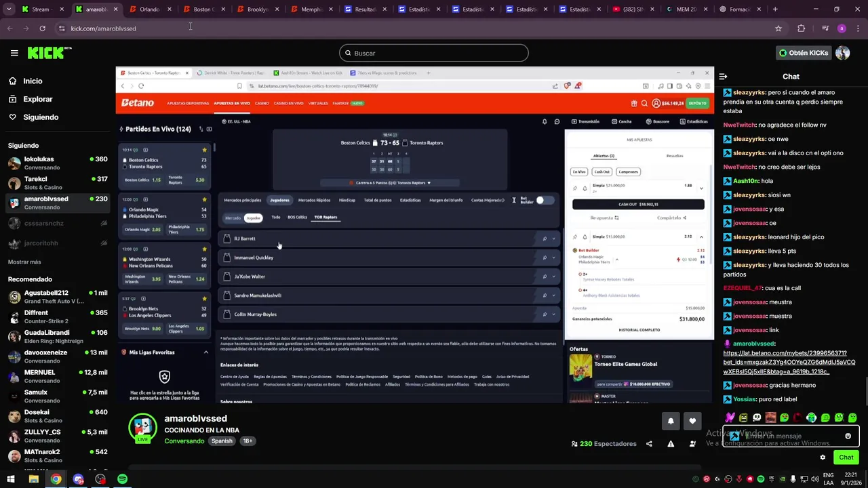Bookmark this page with star icon
Image resolution: width=868 pixels, height=488 pixels.
pyautogui.click(x=778, y=28)
